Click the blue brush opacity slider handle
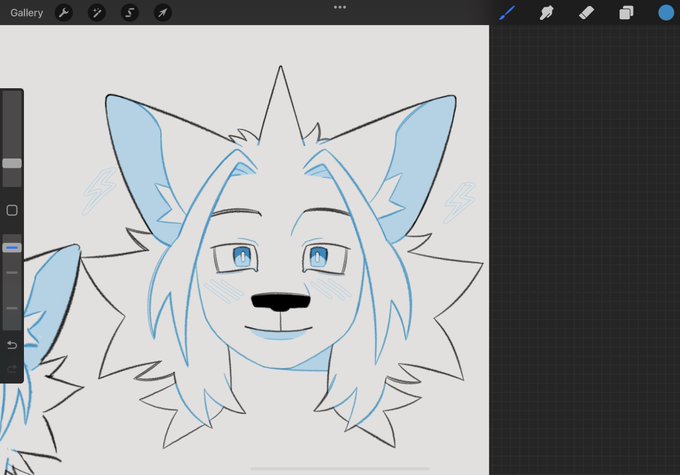 pos(12,248)
